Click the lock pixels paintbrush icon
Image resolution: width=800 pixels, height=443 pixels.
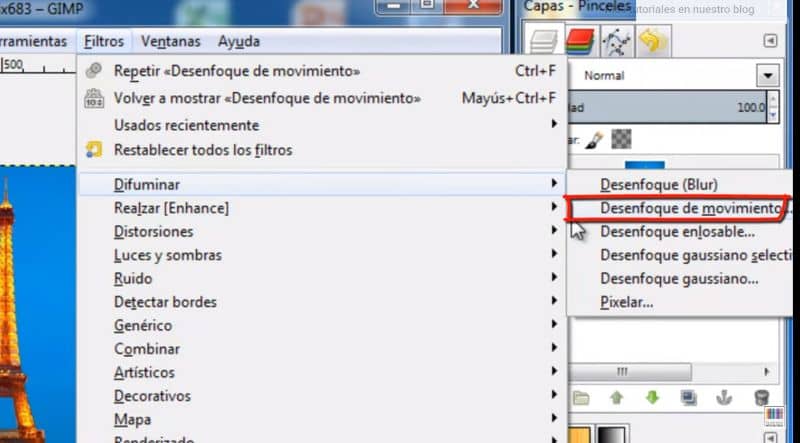click(x=594, y=139)
